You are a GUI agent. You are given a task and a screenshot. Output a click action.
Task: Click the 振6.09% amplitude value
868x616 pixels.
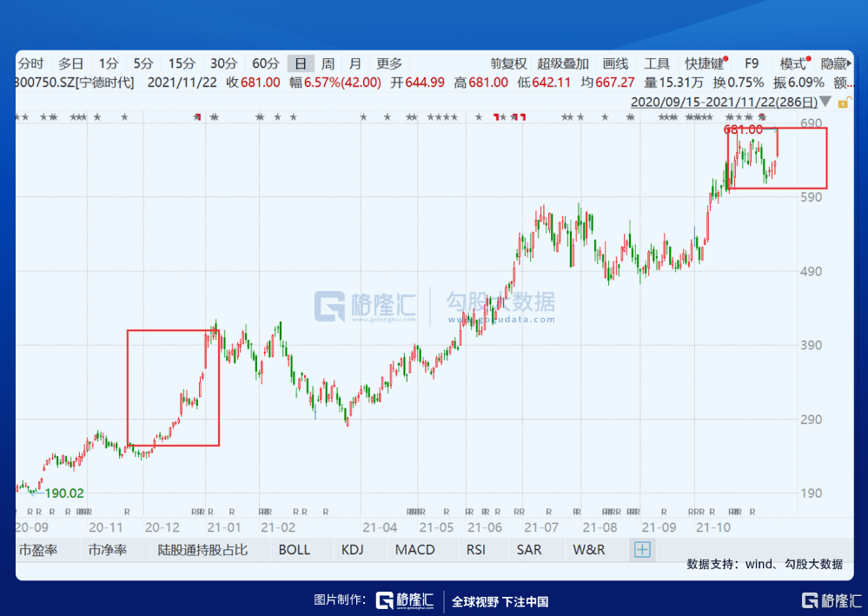[x=798, y=83]
